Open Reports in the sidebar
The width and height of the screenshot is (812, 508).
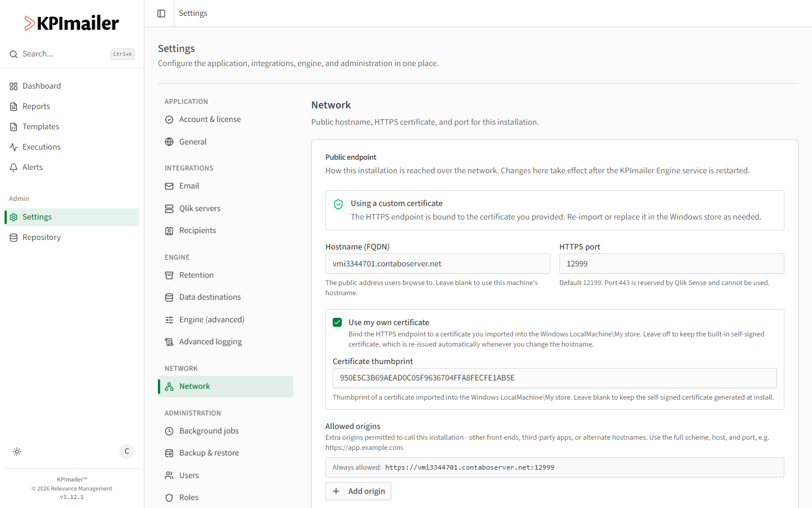coord(72,107)
